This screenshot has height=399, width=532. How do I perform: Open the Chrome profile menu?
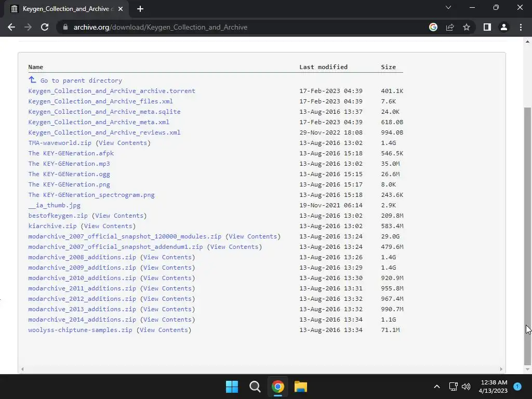(504, 27)
